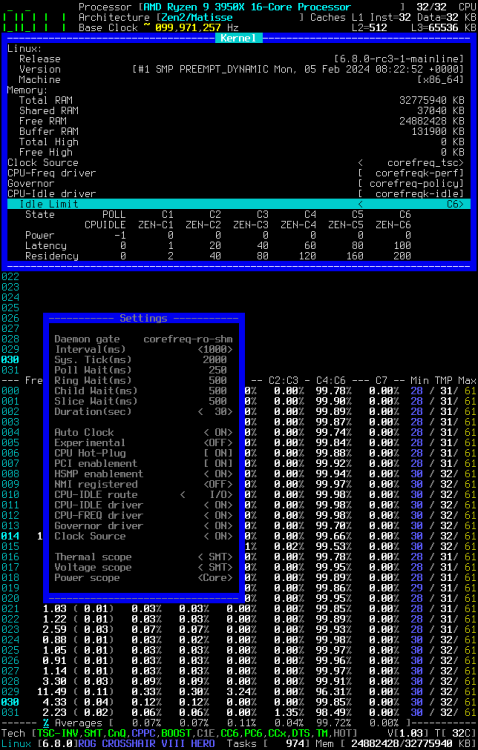Click the C4:C6 column header
This screenshot has width=478, height=750.
331,381
